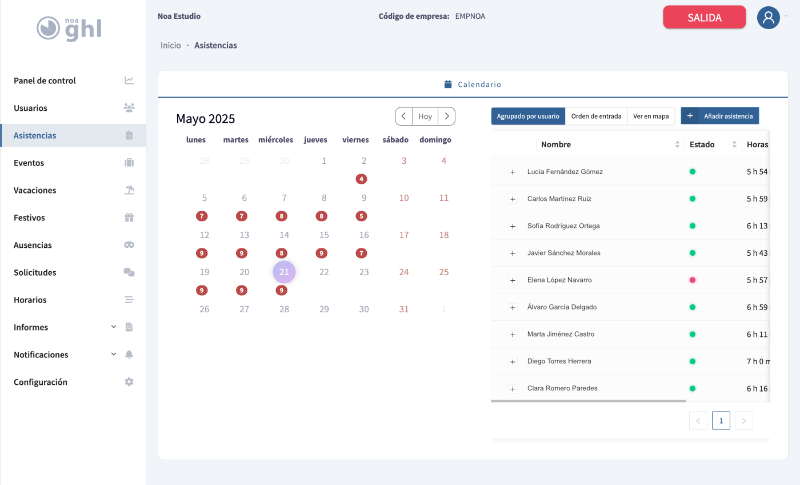The width and height of the screenshot is (800, 485).
Task: Open the Horarios menu item
Action: tap(30, 300)
